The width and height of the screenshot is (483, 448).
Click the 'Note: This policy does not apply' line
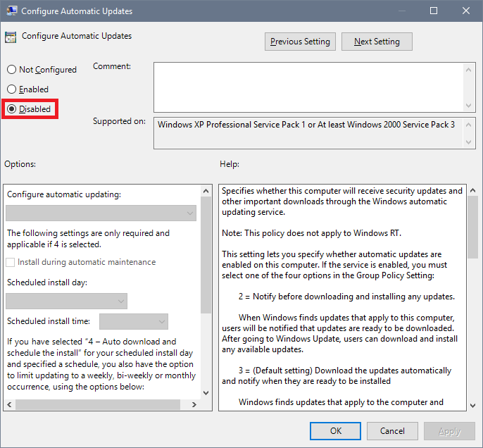point(311,233)
